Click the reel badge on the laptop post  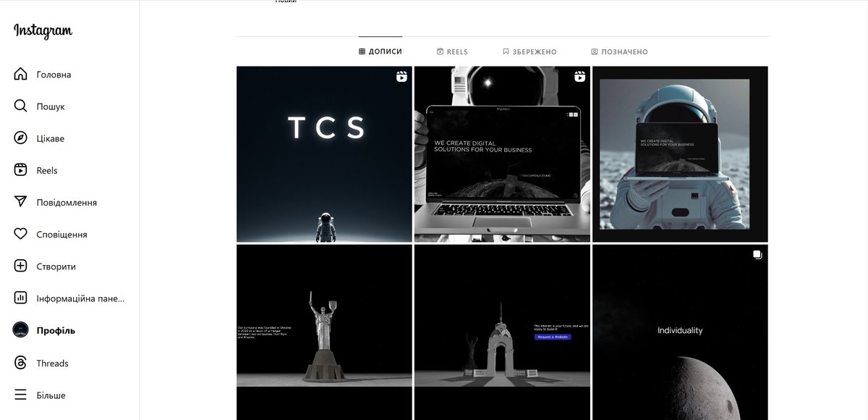[579, 77]
